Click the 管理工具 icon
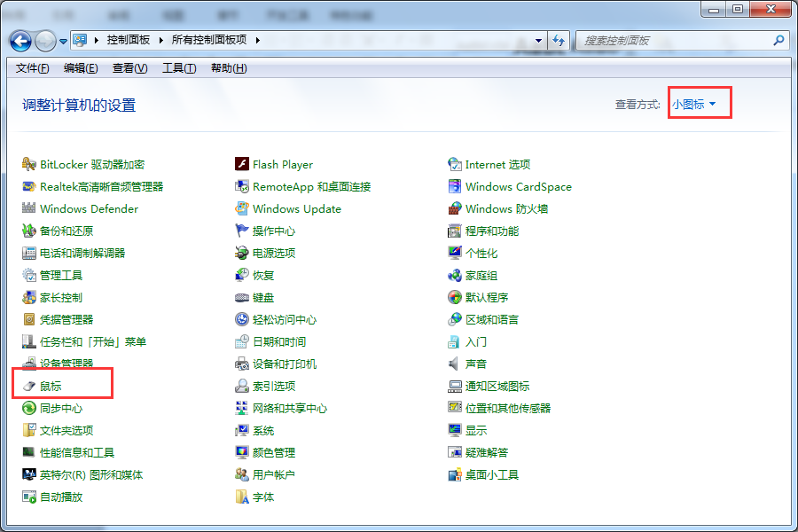798x532 pixels. [x=29, y=276]
